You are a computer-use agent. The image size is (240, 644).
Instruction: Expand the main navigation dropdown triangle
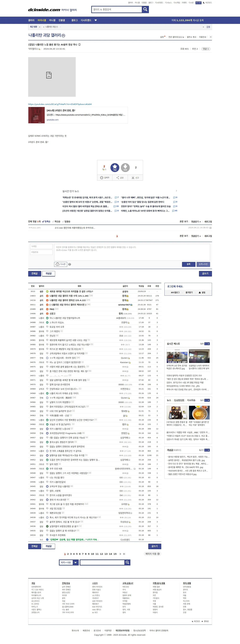click(x=96, y=20)
